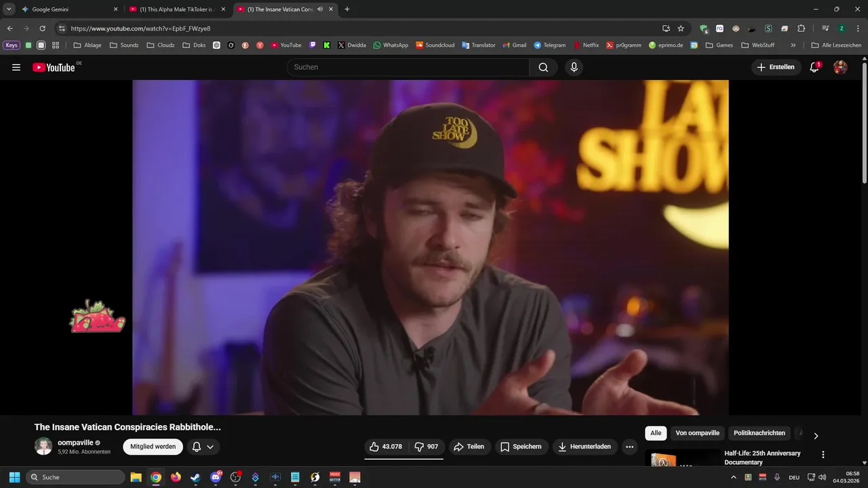Start voice search with the microphone icon
Image resolution: width=868 pixels, height=488 pixels.
click(574, 67)
